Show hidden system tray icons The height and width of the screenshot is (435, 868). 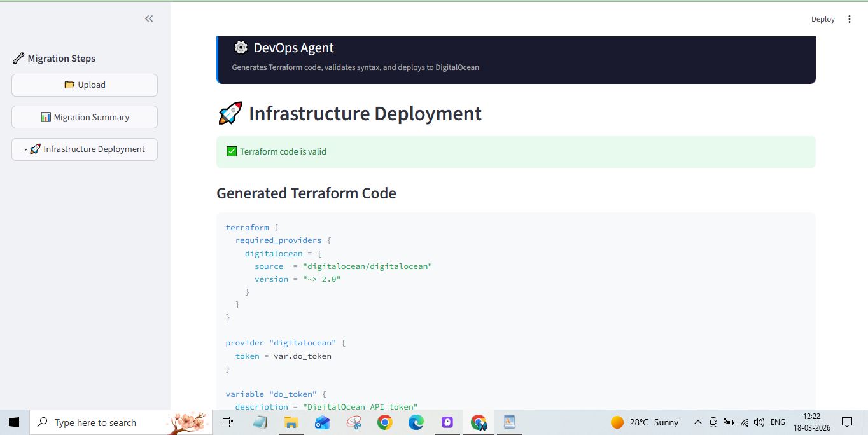tap(697, 422)
